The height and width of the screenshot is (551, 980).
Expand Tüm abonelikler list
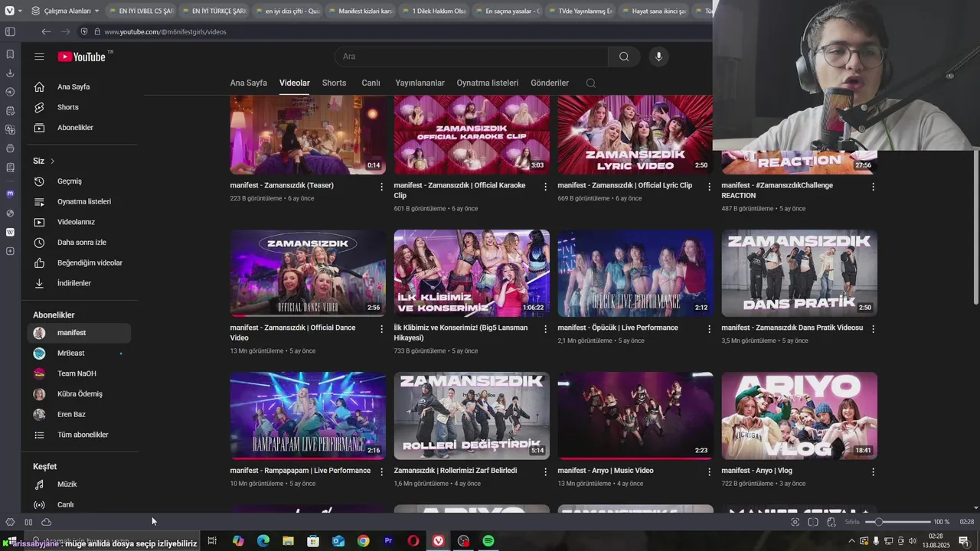pyautogui.click(x=83, y=435)
